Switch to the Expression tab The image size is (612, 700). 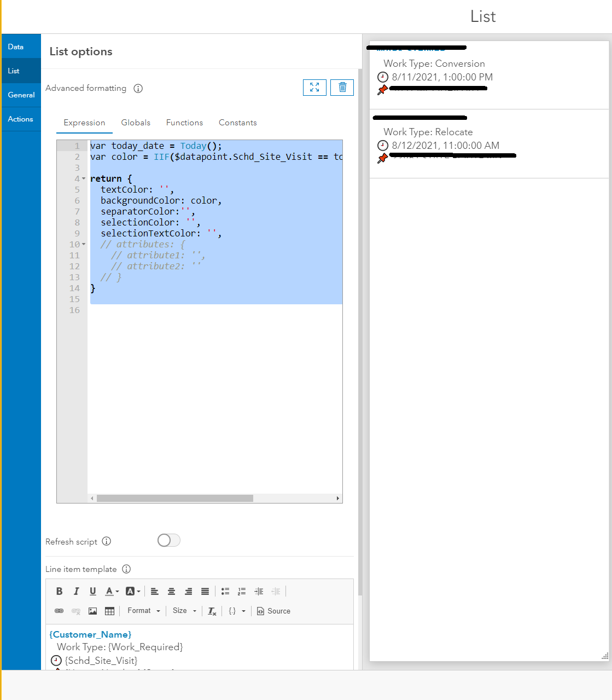(x=84, y=123)
